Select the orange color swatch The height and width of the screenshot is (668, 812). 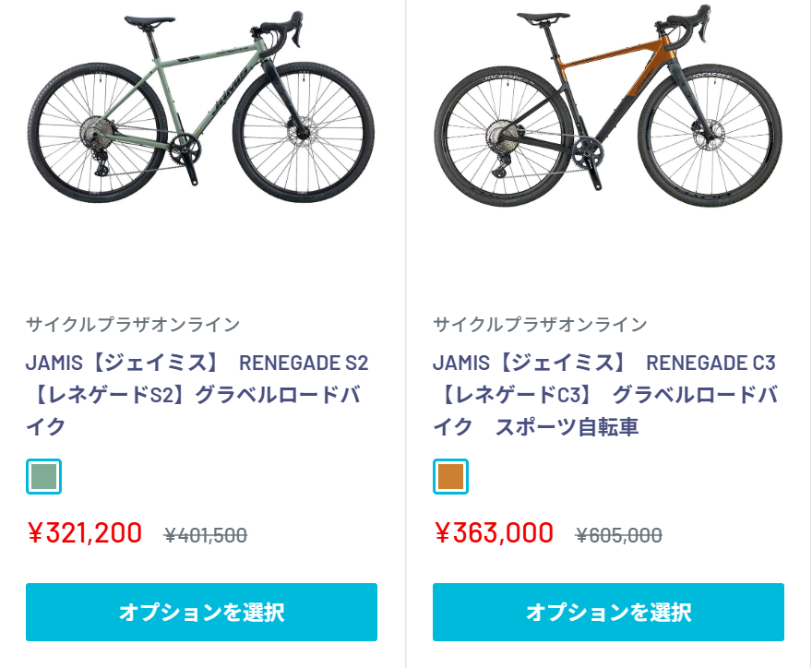(x=450, y=476)
